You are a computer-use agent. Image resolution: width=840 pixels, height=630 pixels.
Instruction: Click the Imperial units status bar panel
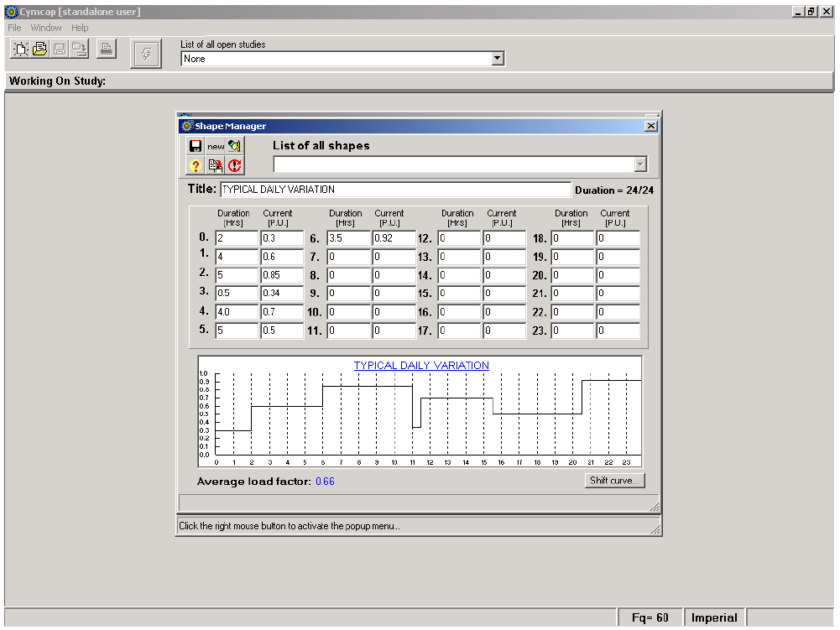(x=714, y=617)
